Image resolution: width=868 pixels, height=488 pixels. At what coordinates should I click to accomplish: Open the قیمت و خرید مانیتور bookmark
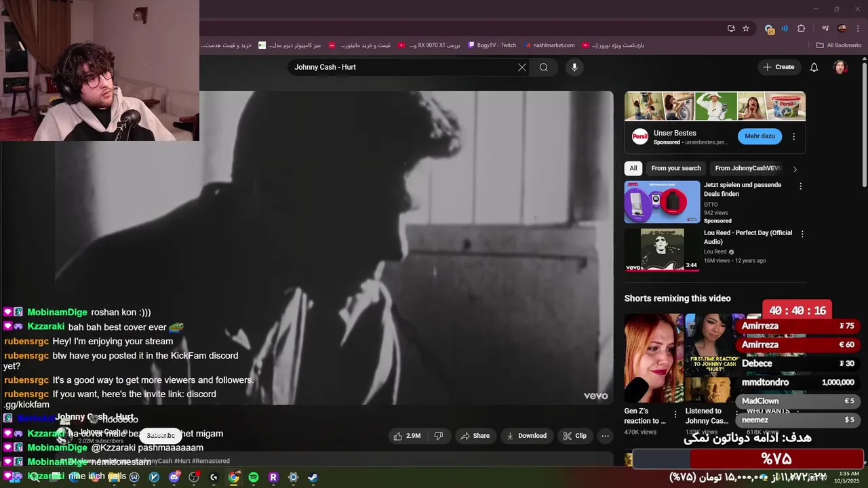pyautogui.click(x=360, y=45)
